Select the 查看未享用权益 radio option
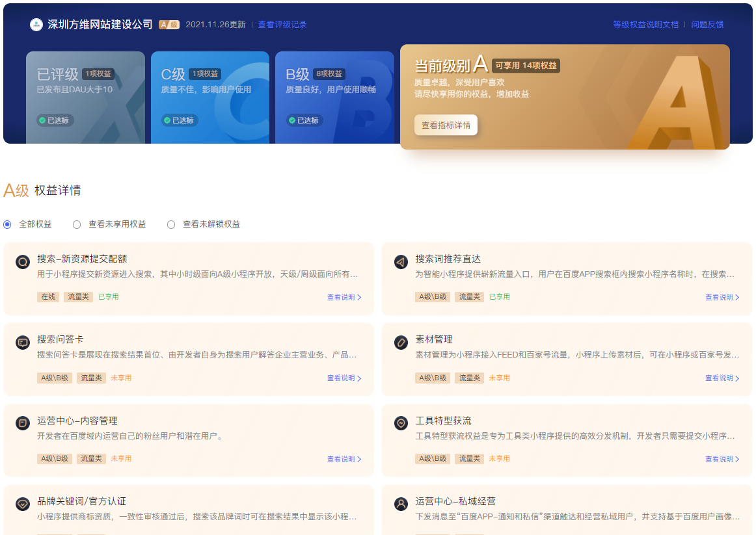Viewport: 756px width, 535px height. [x=77, y=224]
